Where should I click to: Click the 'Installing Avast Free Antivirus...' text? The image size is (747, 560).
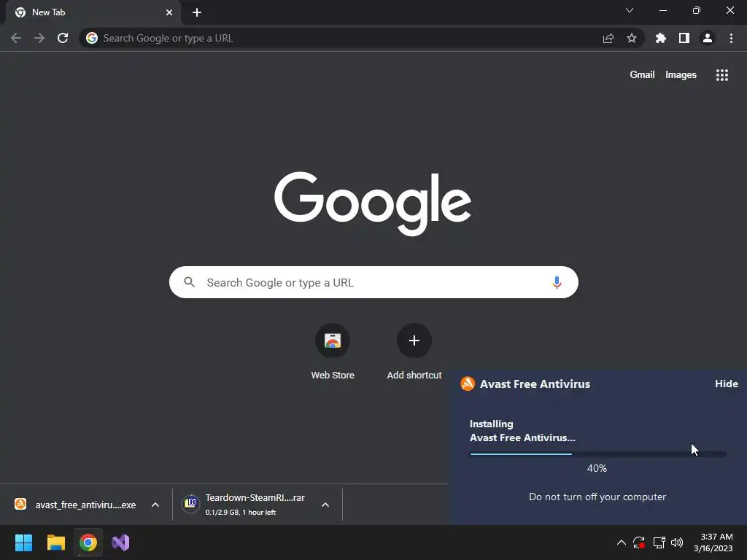pos(522,430)
